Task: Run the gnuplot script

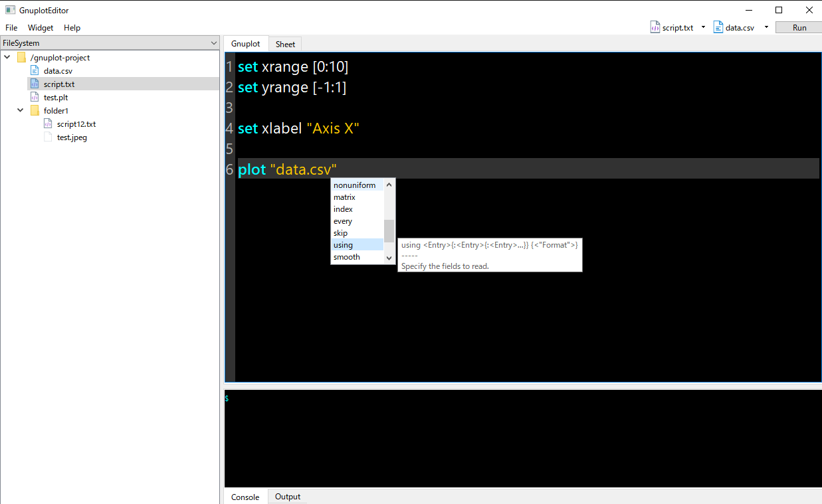Action: pos(797,27)
